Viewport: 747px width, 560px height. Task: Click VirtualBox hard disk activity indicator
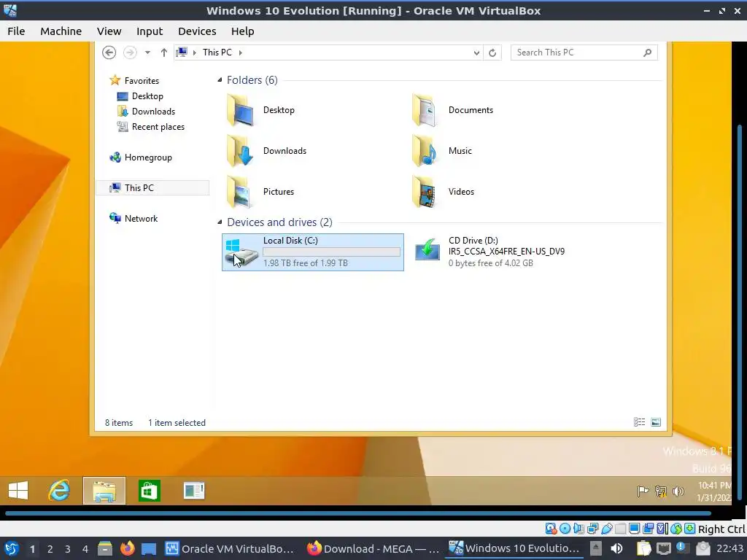click(551, 529)
